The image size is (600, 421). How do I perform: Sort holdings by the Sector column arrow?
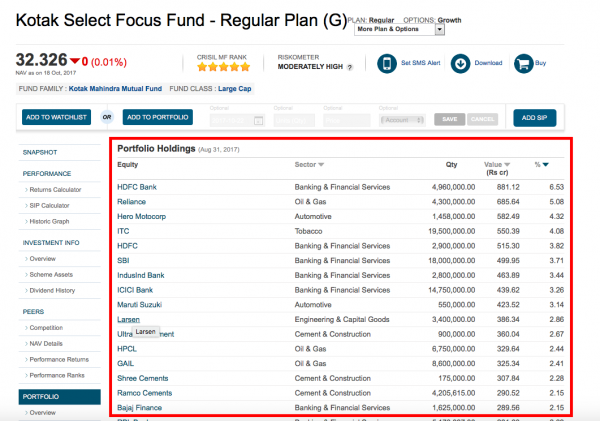tap(321, 165)
